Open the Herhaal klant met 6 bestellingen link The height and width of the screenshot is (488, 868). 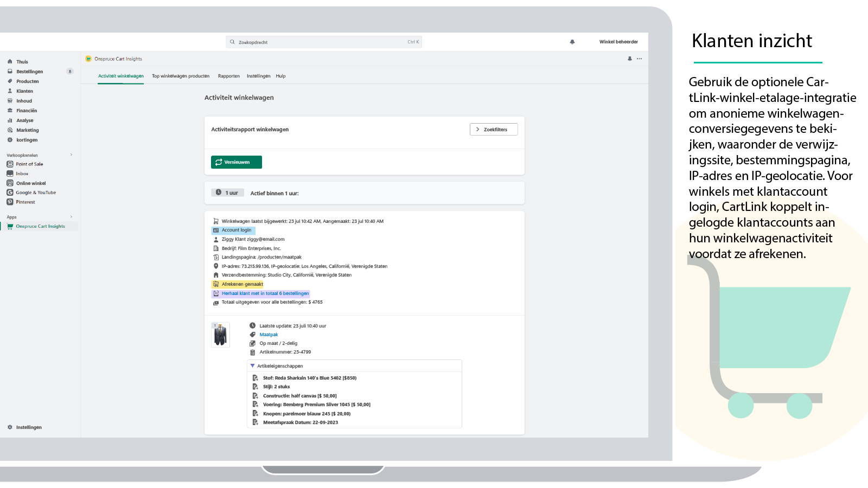coord(265,293)
